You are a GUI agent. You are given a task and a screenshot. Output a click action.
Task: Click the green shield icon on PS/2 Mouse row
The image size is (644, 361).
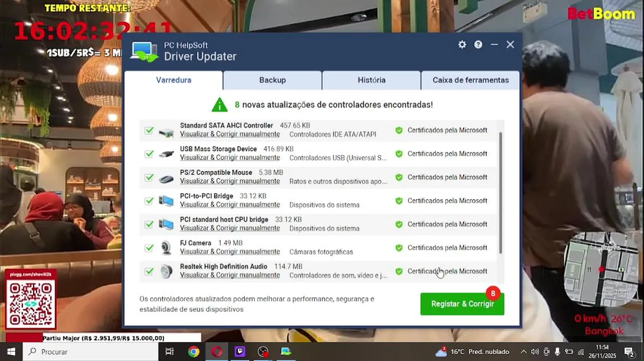point(399,177)
